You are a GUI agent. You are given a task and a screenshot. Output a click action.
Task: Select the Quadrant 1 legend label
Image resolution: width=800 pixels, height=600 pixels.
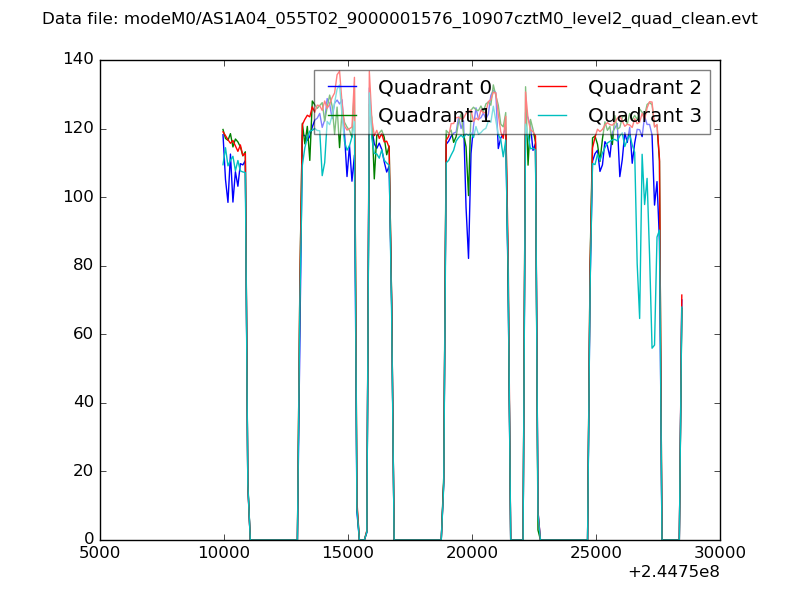(x=434, y=116)
